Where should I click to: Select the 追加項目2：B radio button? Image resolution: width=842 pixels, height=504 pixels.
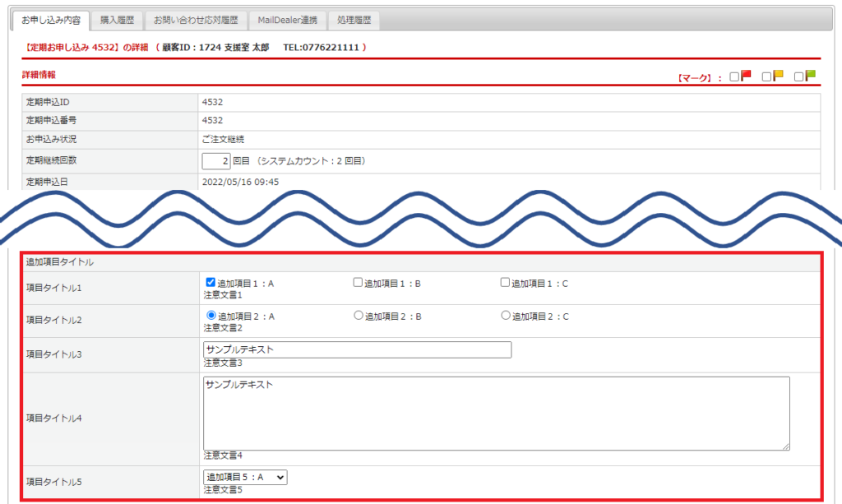(x=358, y=316)
